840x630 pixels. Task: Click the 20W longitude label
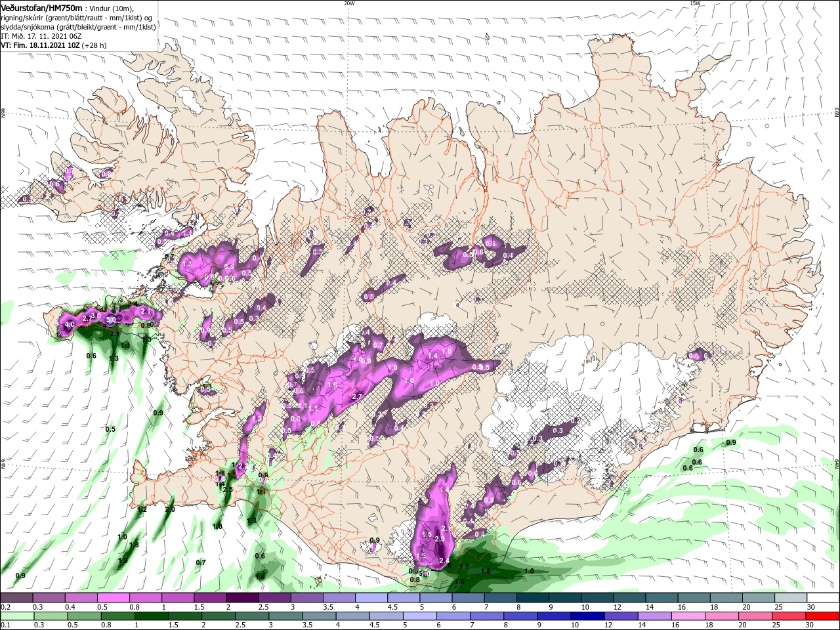(x=348, y=3)
